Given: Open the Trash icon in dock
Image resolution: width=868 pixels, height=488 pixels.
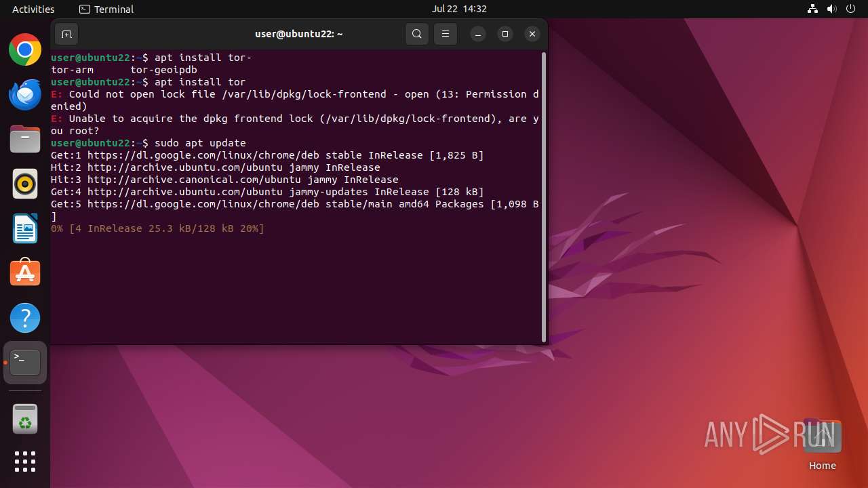Looking at the screenshot, I should pos(25,419).
